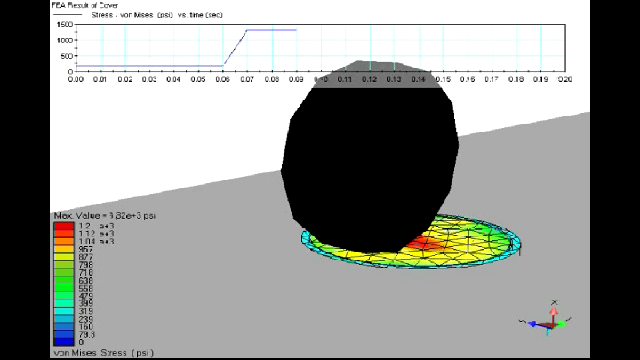Click the 79.8 legend value
640x360 pixels.
[x=87, y=334]
